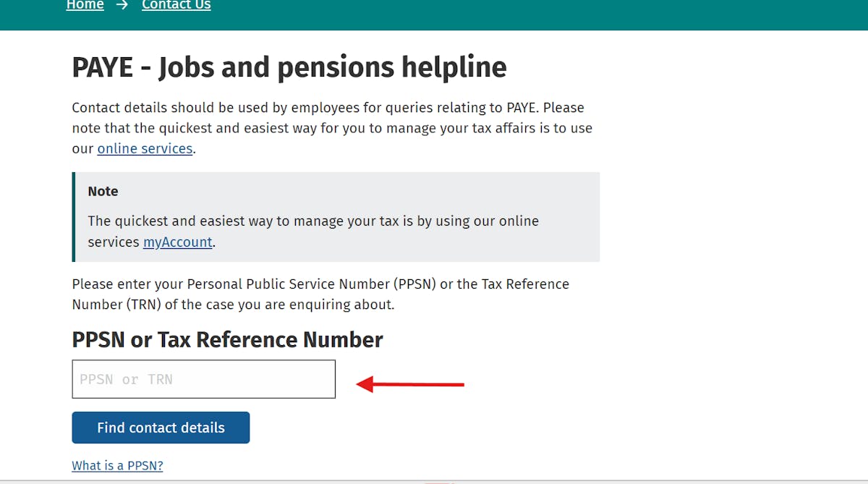Select the PAYE helpline page heading

point(289,67)
